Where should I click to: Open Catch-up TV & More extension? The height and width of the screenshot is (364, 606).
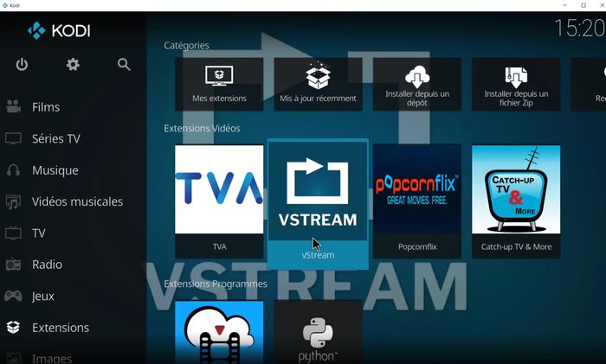[516, 201]
